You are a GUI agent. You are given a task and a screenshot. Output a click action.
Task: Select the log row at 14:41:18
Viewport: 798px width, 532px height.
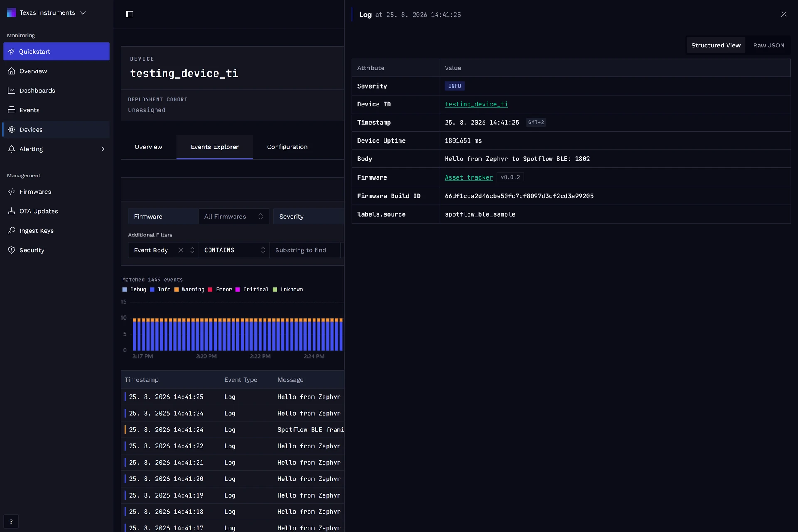232,512
